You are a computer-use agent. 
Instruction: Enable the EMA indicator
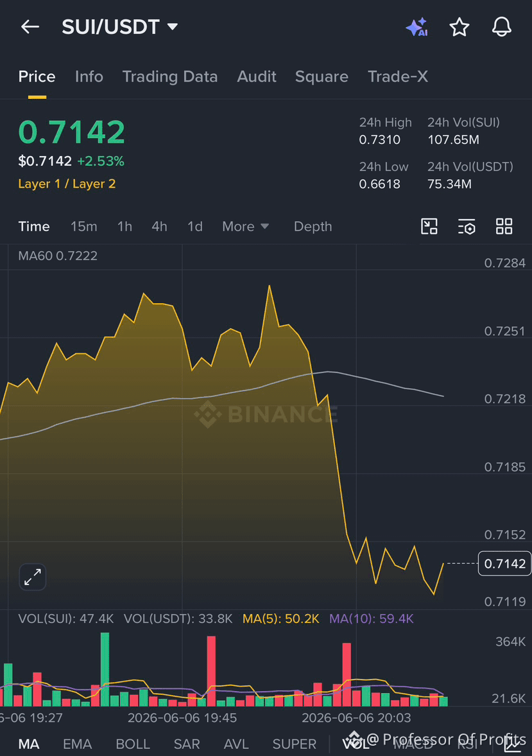point(77,744)
